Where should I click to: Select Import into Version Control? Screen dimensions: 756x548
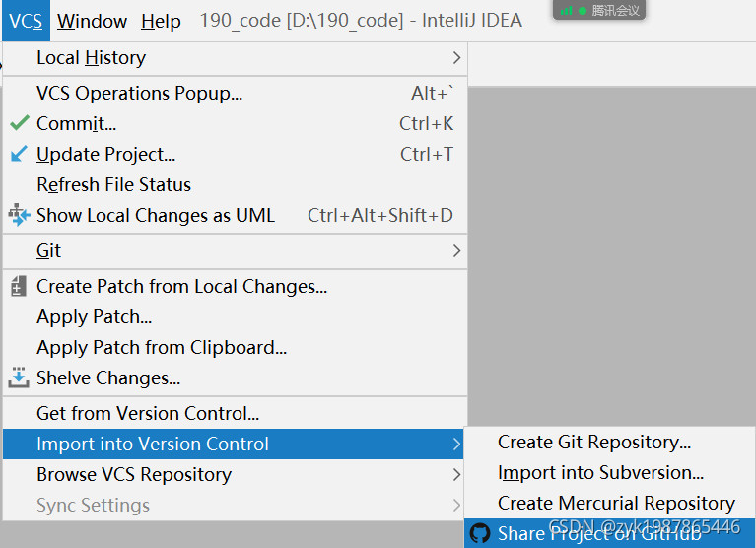(x=233, y=444)
